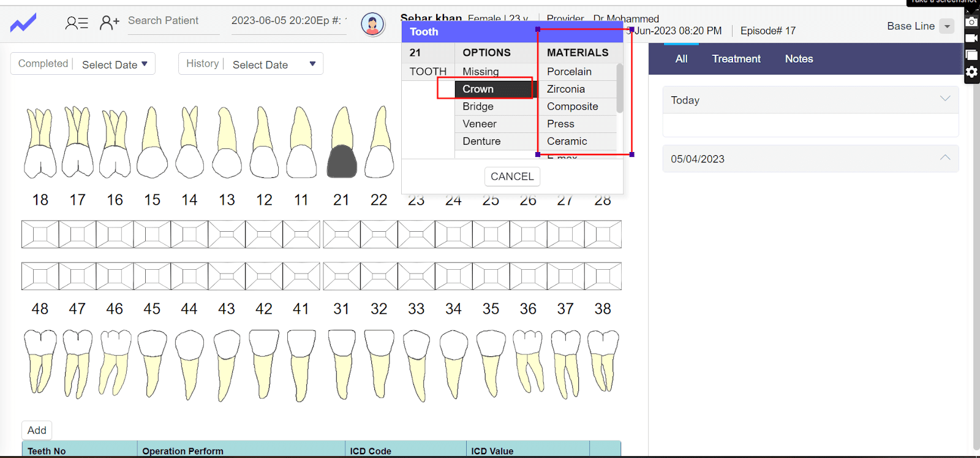Click the ICD Code column header
Screen dimensions: 980x458
click(x=405, y=451)
